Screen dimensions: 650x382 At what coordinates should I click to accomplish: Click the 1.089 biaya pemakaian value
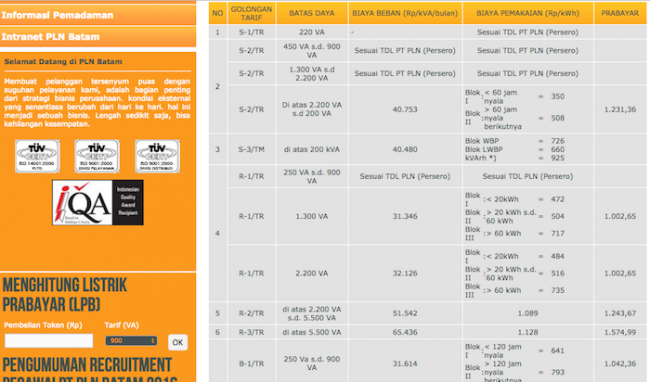point(528,314)
